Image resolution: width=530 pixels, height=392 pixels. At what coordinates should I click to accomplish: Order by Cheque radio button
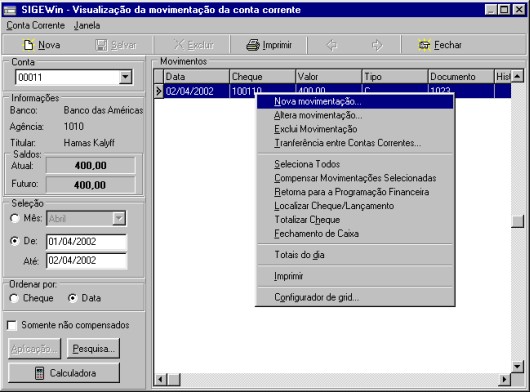pyautogui.click(x=14, y=298)
